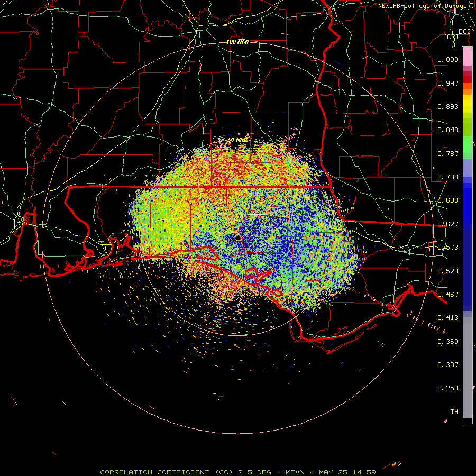Click the 100 NMI range ring label
476x476 pixels.
[x=237, y=42]
